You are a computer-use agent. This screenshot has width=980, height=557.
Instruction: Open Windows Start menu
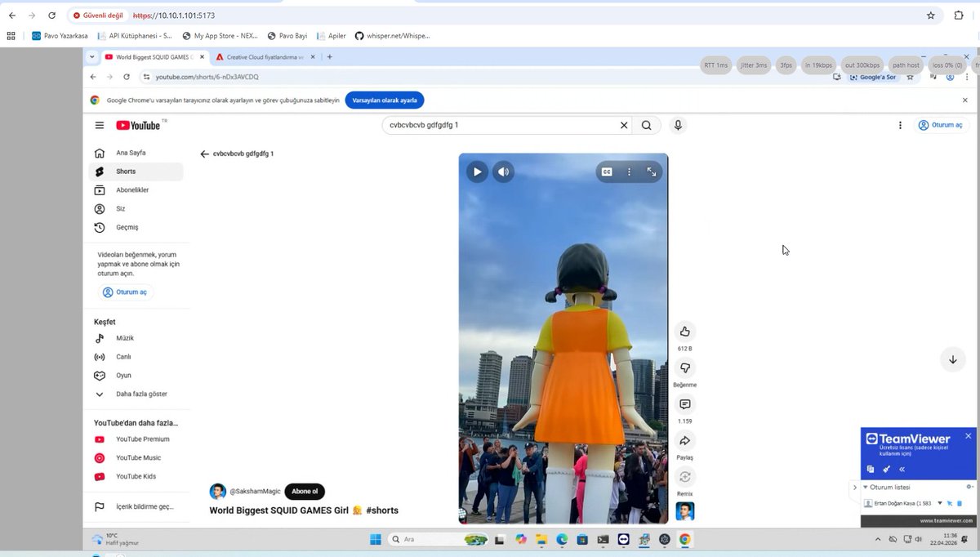pos(375,539)
